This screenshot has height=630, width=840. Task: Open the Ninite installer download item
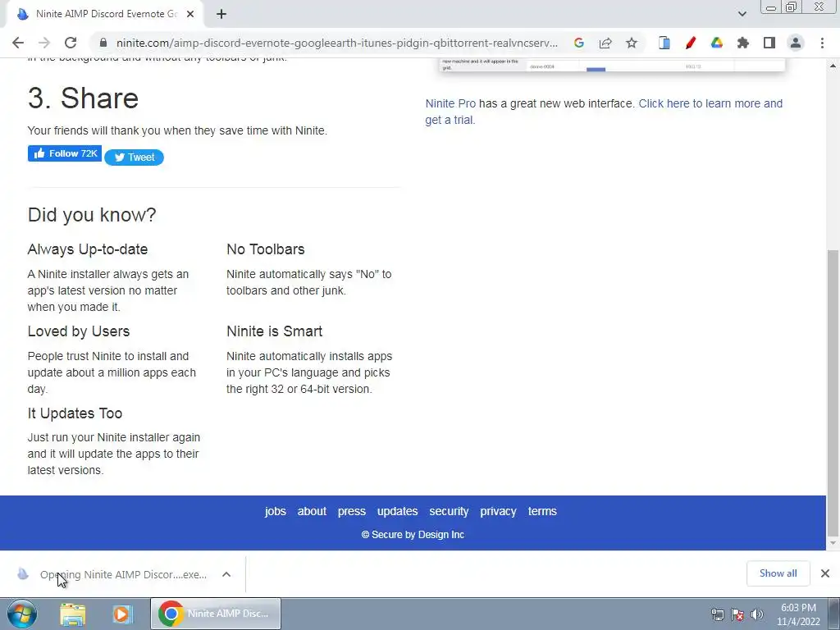tap(112, 574)
